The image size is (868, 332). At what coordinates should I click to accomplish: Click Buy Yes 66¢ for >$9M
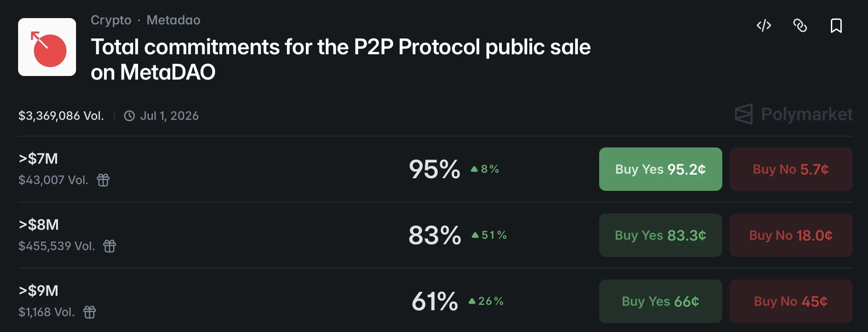tap(660, 301)
